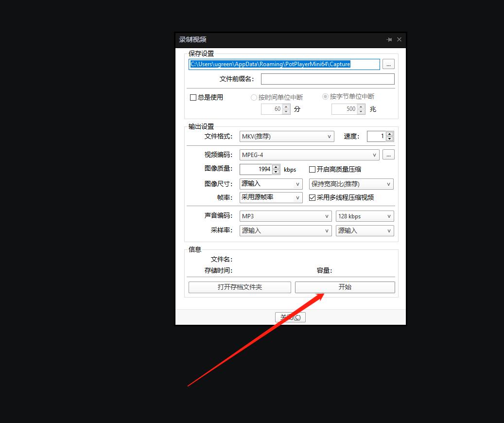
Task: Increase the 60 分 time value
Action: pyautogui.click(x=286, y=106)
